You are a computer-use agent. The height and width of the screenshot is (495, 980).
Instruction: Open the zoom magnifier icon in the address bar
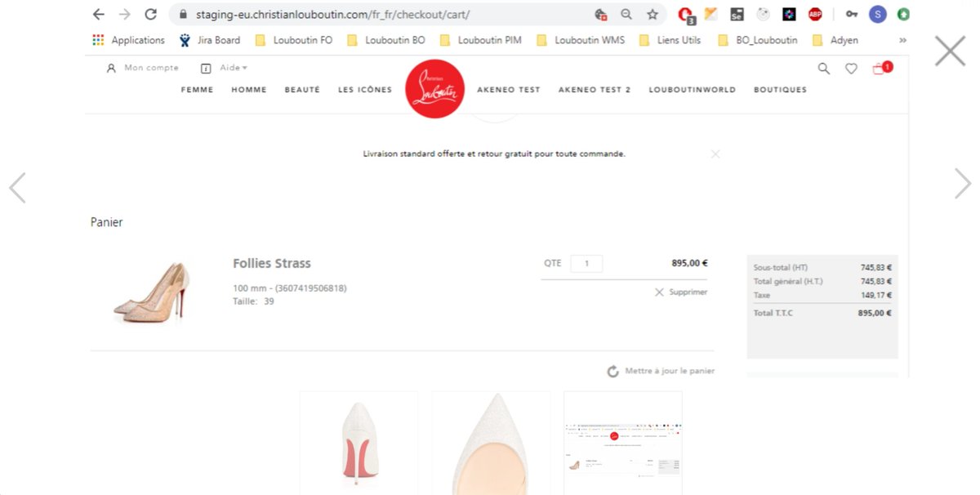pyautogui.click(x=626, y=14)
